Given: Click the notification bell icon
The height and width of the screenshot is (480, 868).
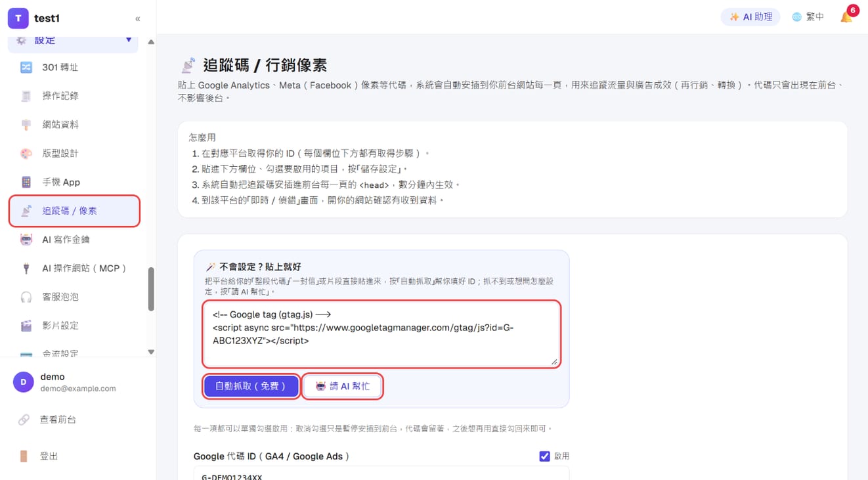Looking at the screenshot, I should [846, 17].
